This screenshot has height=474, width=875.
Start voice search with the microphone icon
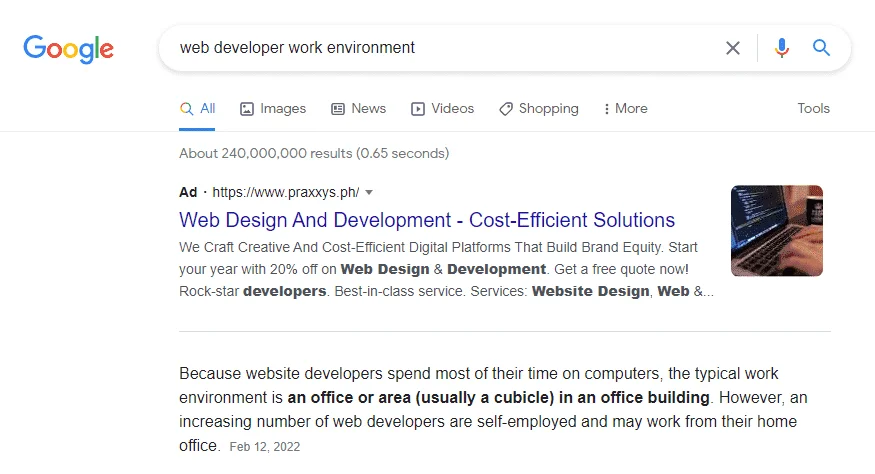[782, 48]
